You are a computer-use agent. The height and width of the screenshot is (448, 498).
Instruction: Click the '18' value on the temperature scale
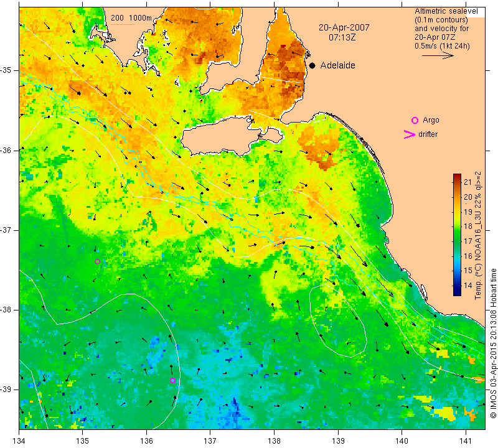pos(468,226)
